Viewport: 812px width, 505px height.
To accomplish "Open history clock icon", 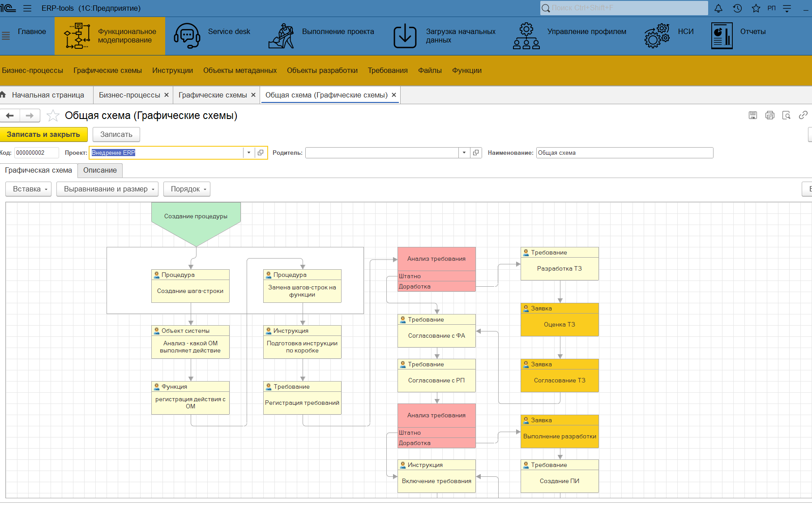I will click(737, 8).
